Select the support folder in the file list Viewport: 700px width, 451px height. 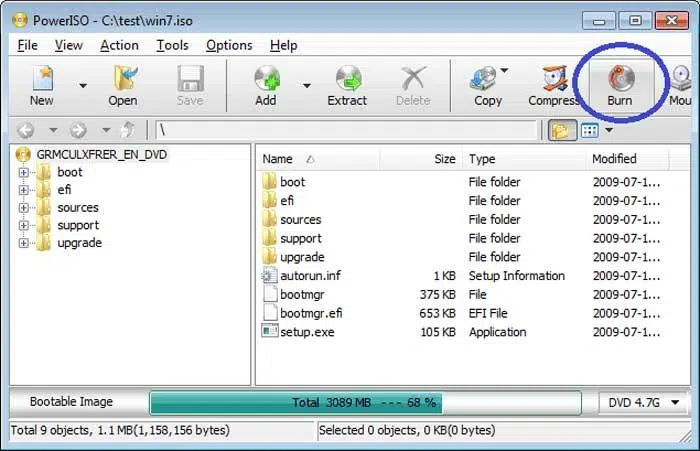(301, 238)
